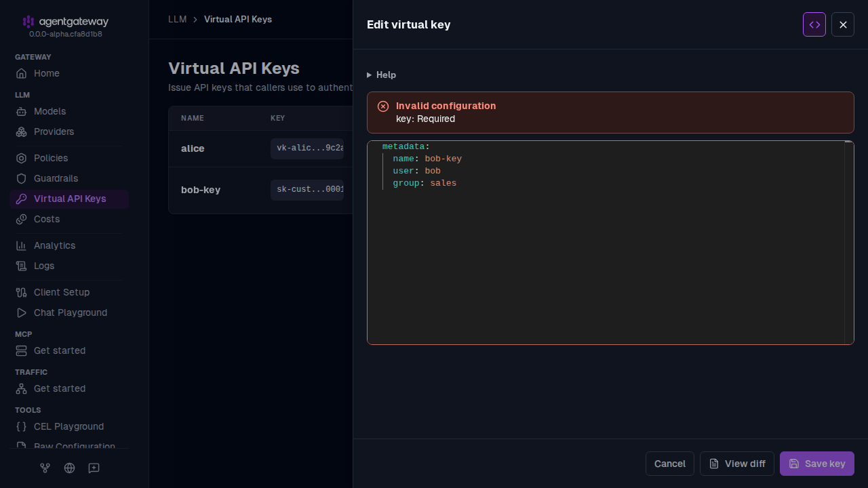Click the KEY column header
The height and width of the screenshot is (488, 868).
click(x=277, y=118)
